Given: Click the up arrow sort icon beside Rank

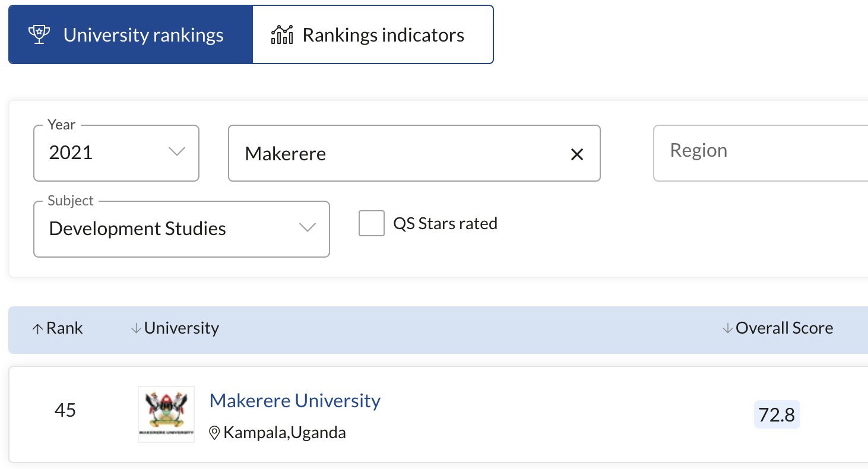Looking at the screenshot, I should 37,328.
